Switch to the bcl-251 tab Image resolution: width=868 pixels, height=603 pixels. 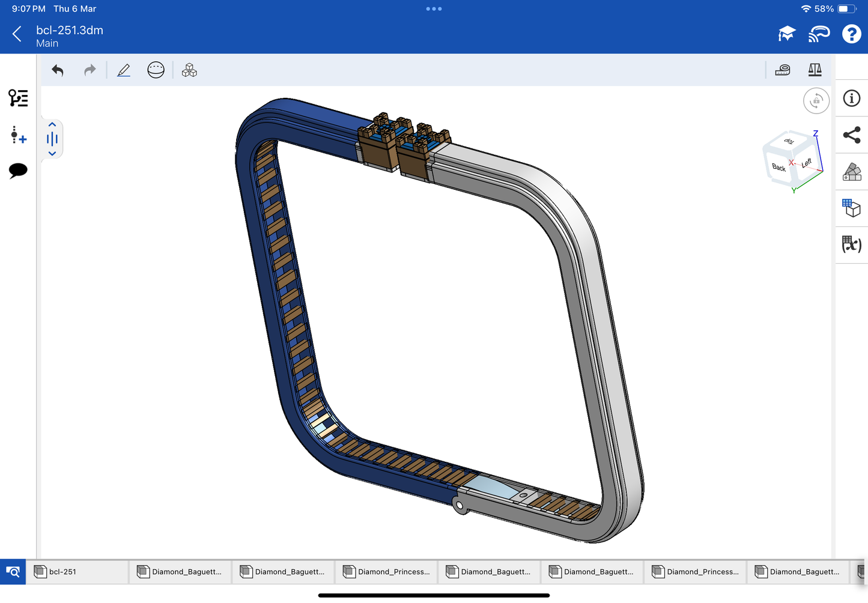click(78, 572)
